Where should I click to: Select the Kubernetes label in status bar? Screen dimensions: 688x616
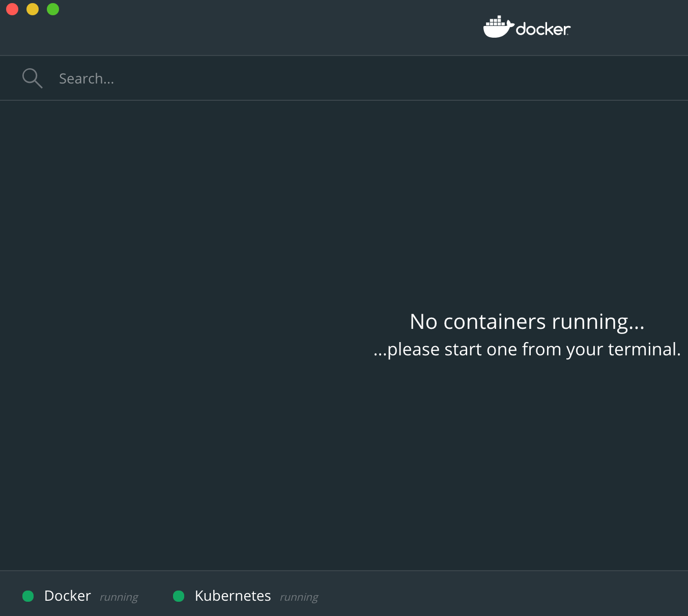coord(233,596)
